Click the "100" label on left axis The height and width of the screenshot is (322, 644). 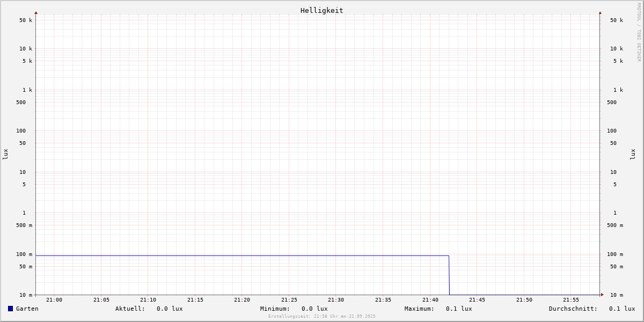pos(21,131)
